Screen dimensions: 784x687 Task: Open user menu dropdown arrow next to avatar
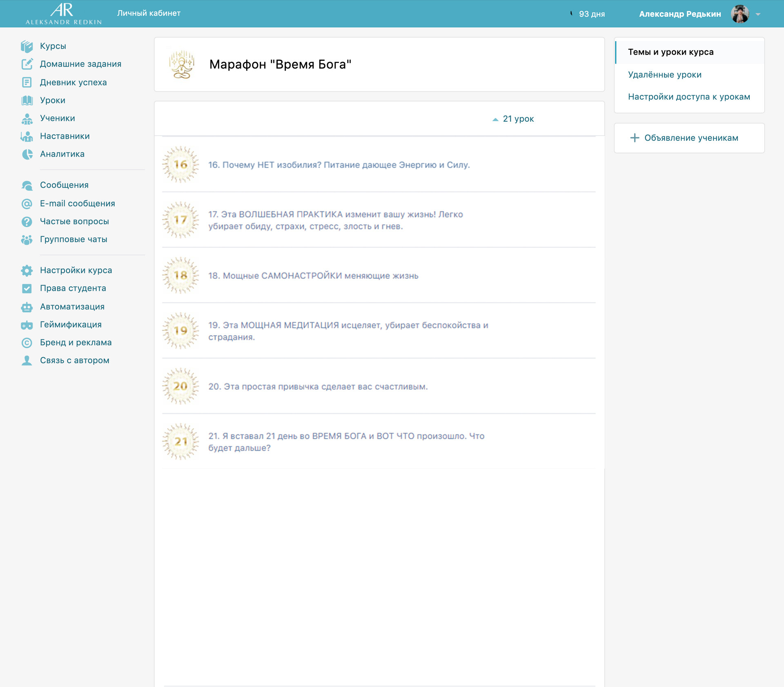click(758, 14)
